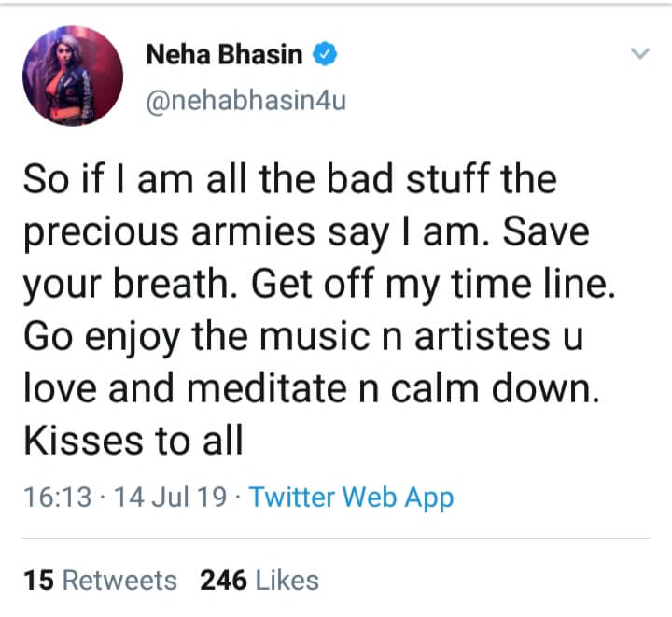Click the "Kisses to all" line

132,440
